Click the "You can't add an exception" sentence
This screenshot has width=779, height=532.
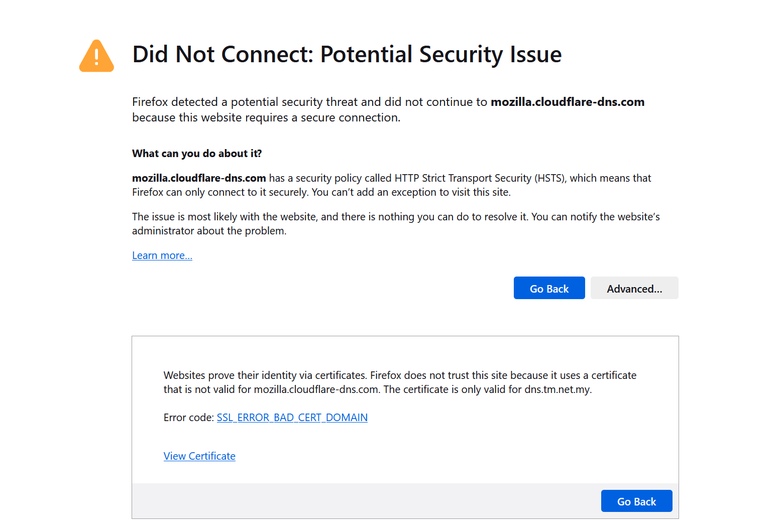411,192
